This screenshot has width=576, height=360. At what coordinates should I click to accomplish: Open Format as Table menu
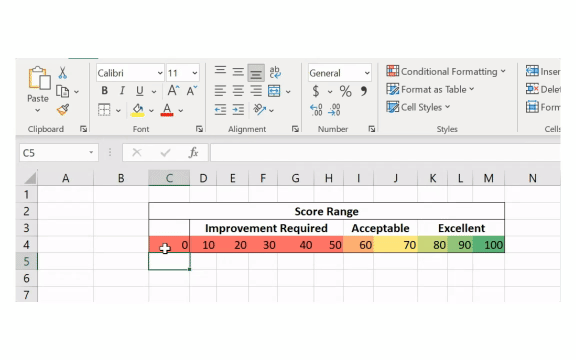point(430,89)
